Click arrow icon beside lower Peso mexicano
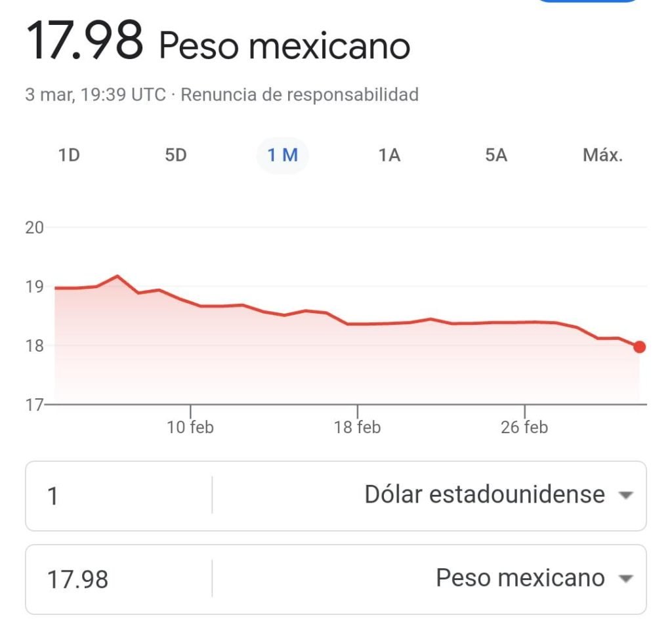This screenshot has height=628, width=672. coord(625,579)
